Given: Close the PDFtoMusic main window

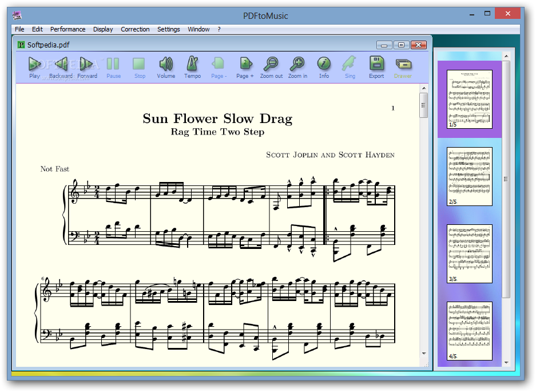Looking at the screenshot, I should [x=507, y=14].
